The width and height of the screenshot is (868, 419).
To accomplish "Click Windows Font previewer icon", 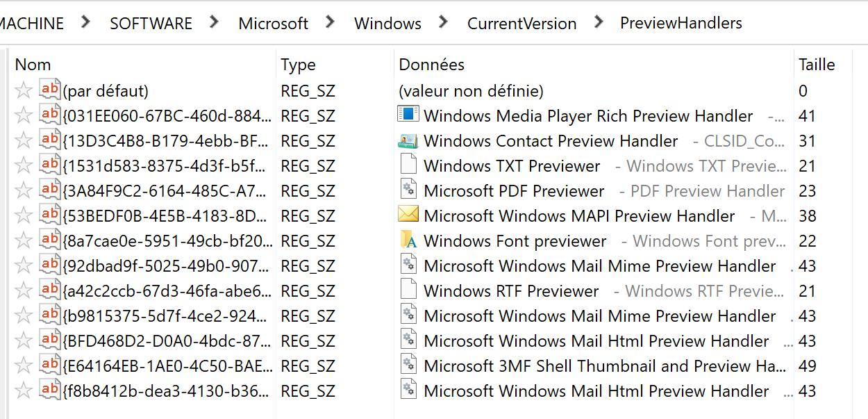I will pyautogui.click(x=409, y=240).
